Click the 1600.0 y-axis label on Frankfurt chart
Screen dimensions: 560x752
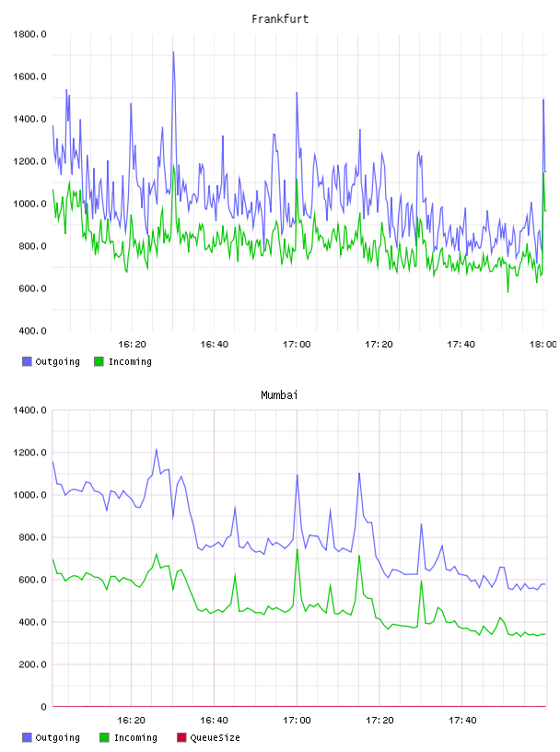click(29, 76)
